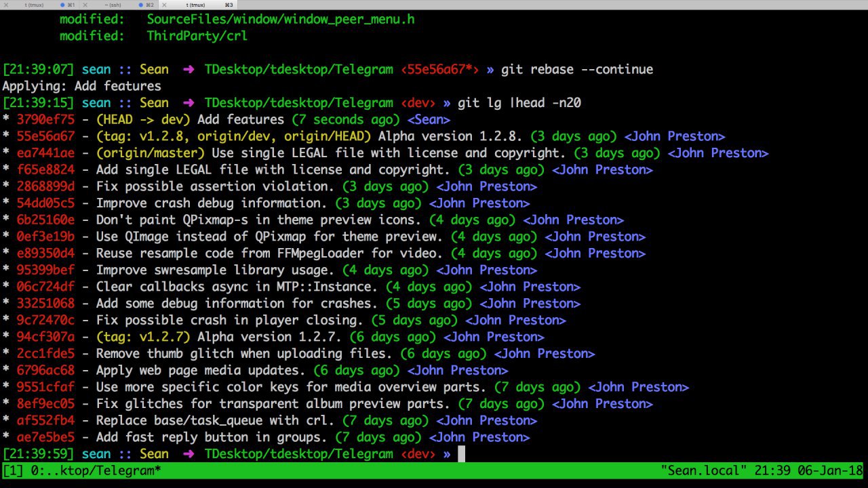Click the command 'git rebase --continue'
Image resolution: width=868 pixels, height=488 pixels.
(x=577, y=69)
